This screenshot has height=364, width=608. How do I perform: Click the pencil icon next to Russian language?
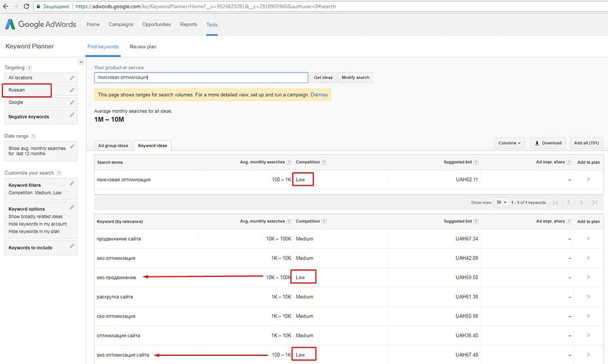[72, 90]
